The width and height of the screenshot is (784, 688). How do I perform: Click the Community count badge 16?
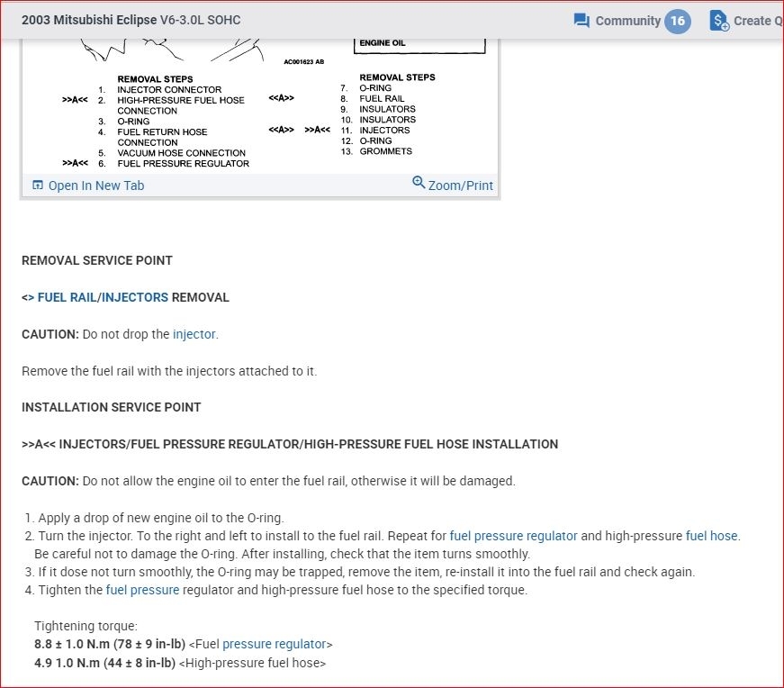click(x=678, y=21)
